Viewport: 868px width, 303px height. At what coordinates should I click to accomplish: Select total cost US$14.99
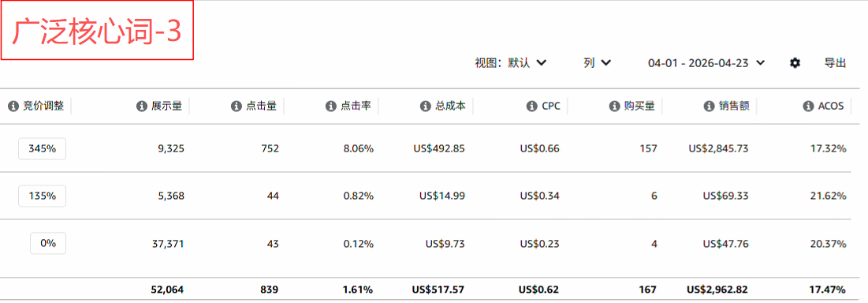point(441,196)
